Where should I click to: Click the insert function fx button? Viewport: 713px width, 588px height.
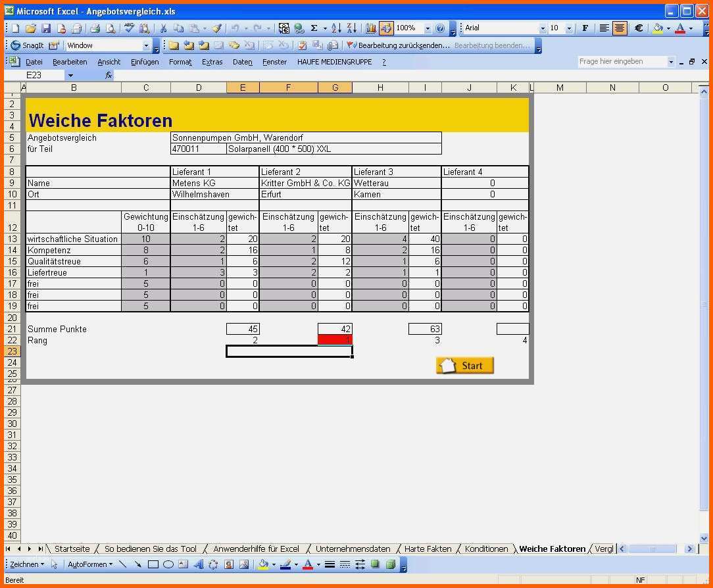coord(109,76)
